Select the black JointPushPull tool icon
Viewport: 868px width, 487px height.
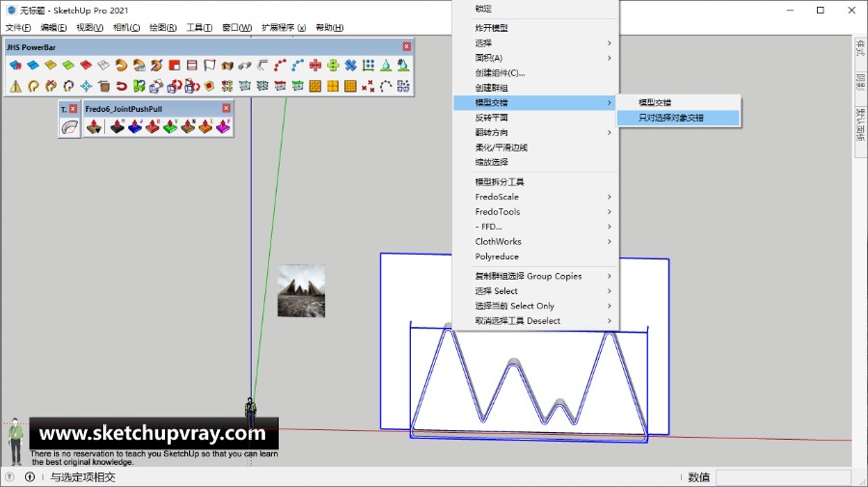[118, 127]
